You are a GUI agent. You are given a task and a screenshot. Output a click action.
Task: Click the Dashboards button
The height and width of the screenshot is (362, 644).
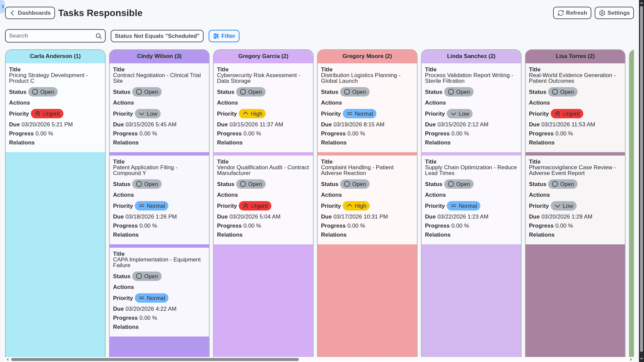pyautogui.click(x=30, y=13)
